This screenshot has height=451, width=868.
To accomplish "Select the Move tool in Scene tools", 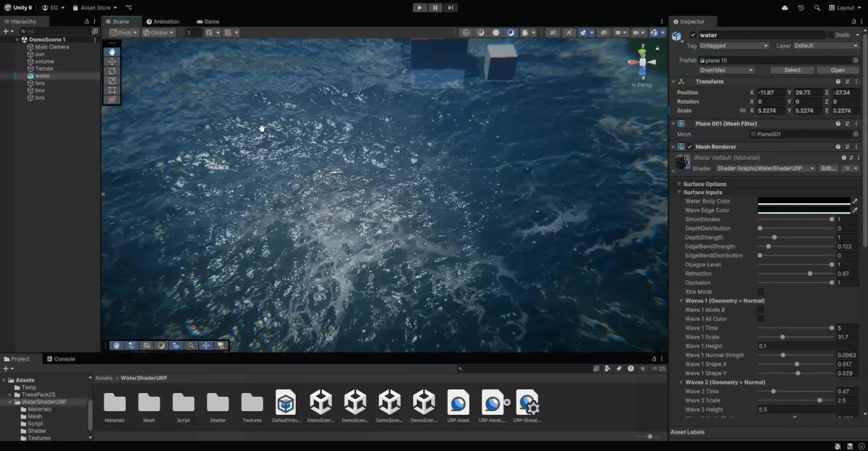I will (x=111, y=62).
